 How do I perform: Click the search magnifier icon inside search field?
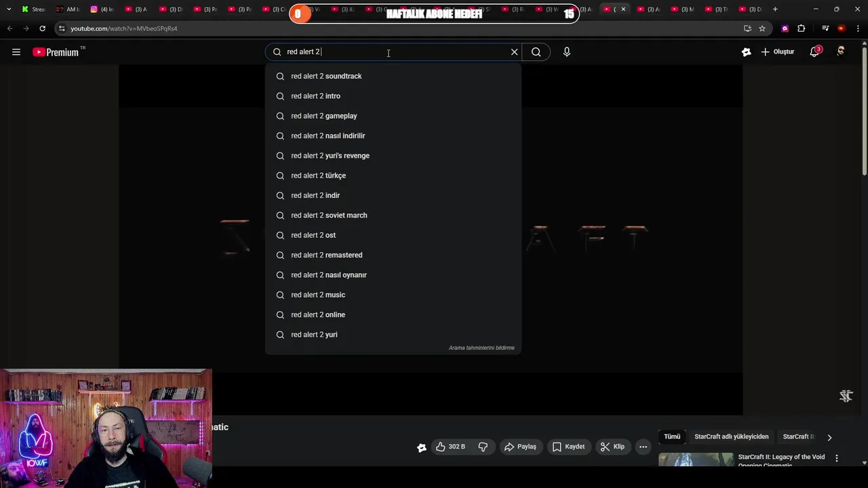pos(277,52)
